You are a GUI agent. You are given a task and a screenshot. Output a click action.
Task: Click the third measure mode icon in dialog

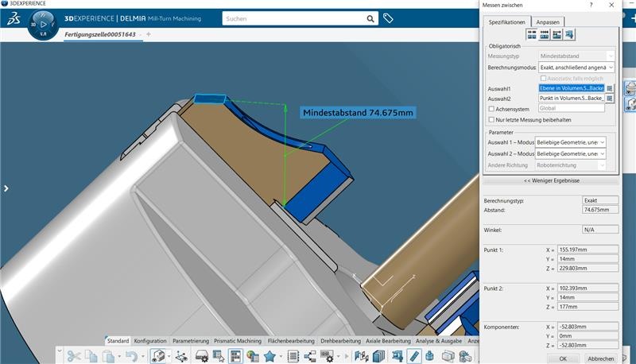coord(556,34)
